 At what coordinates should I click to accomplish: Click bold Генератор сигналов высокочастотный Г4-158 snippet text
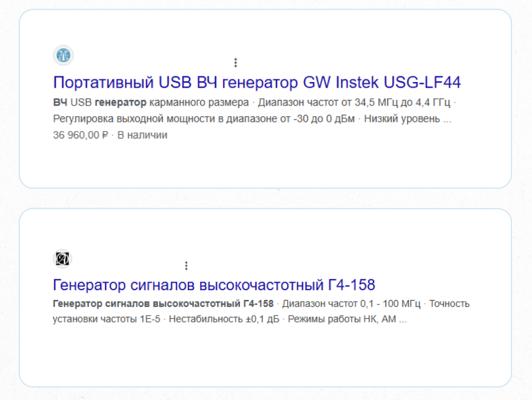coord(163,304)
